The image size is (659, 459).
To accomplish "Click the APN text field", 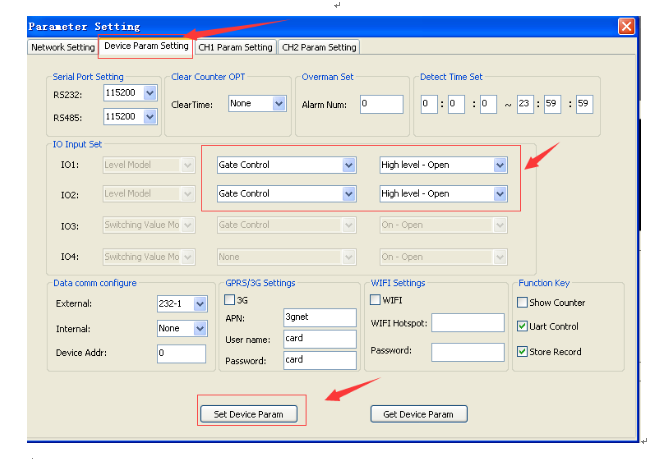I will [x=319, y=317].
